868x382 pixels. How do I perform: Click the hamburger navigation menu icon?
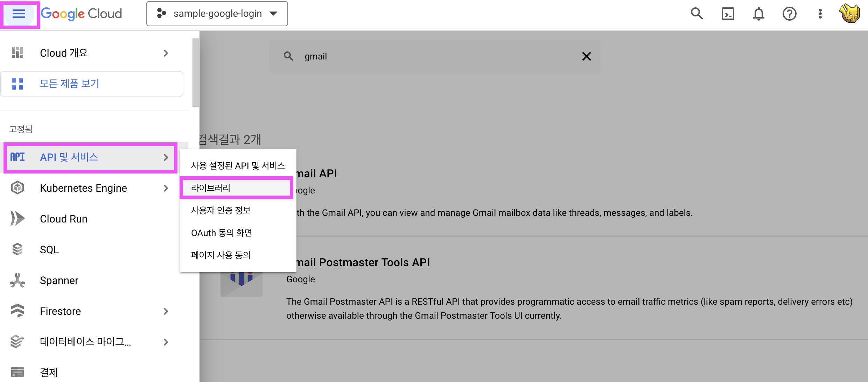(x=19, y=14)
